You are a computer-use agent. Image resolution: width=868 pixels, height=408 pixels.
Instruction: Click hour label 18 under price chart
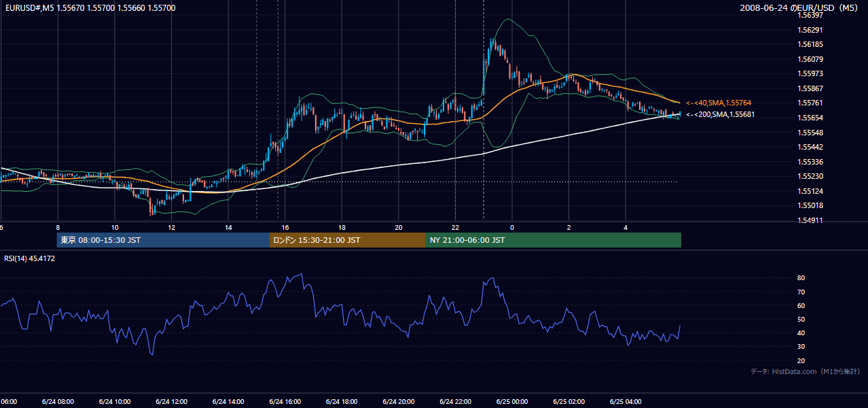click(x=342, y=227)
